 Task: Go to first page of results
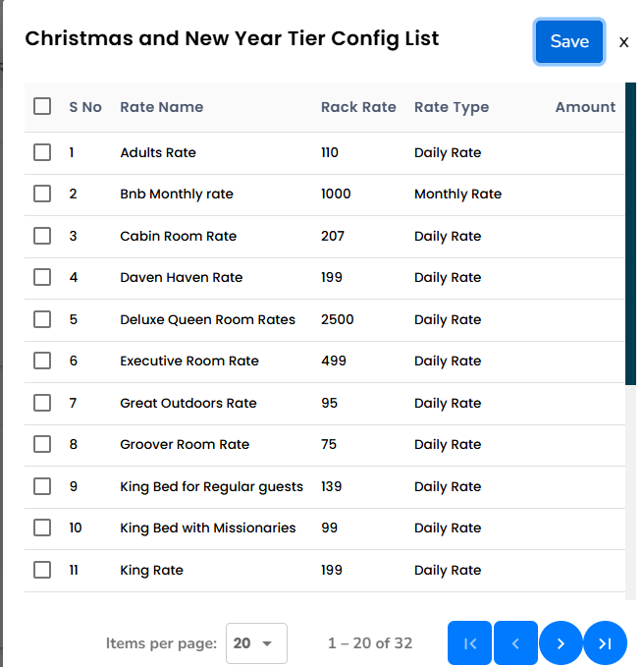click(470, 643)
